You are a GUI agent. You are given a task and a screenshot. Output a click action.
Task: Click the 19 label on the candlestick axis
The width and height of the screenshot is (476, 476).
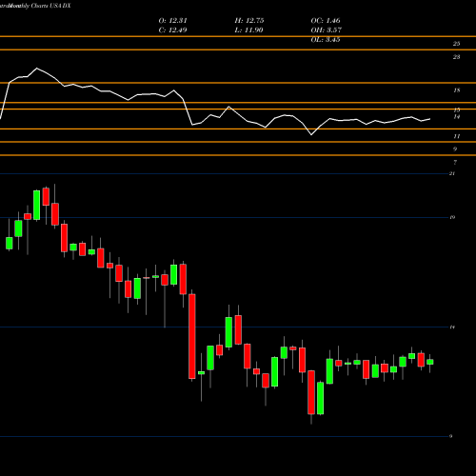point(452,217)
